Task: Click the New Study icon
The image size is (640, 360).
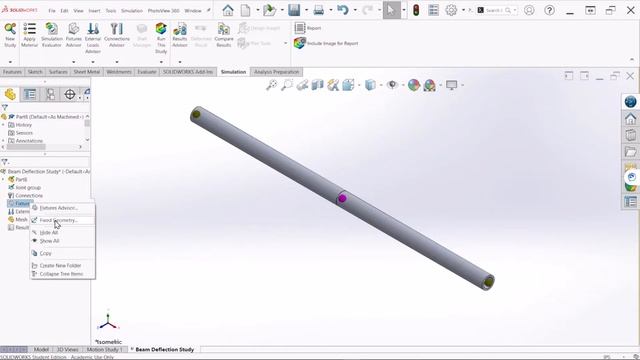Action: [x=10, y=35]
